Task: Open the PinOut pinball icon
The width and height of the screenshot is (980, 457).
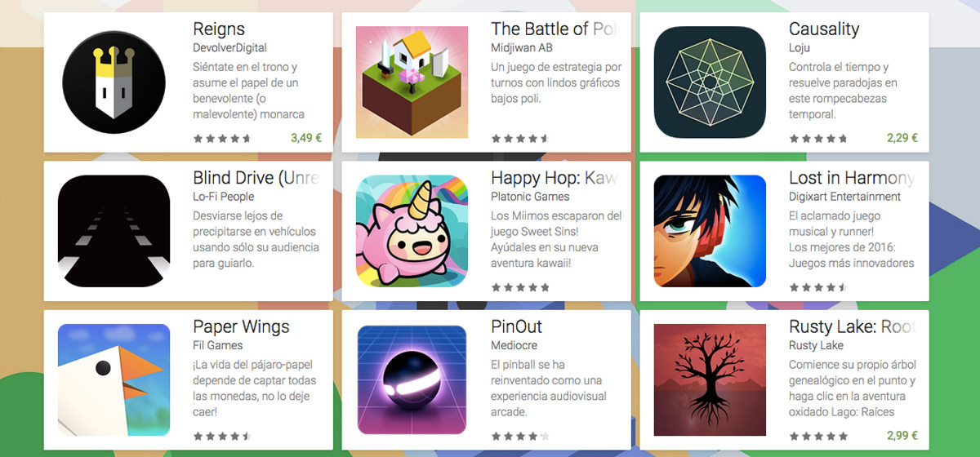Action: point(412,379)
